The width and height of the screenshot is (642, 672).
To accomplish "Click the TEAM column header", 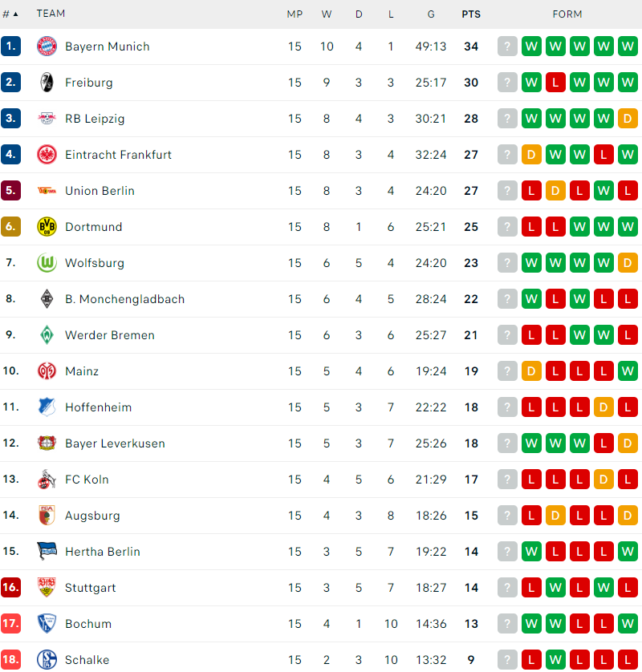I will pos(51,14).
